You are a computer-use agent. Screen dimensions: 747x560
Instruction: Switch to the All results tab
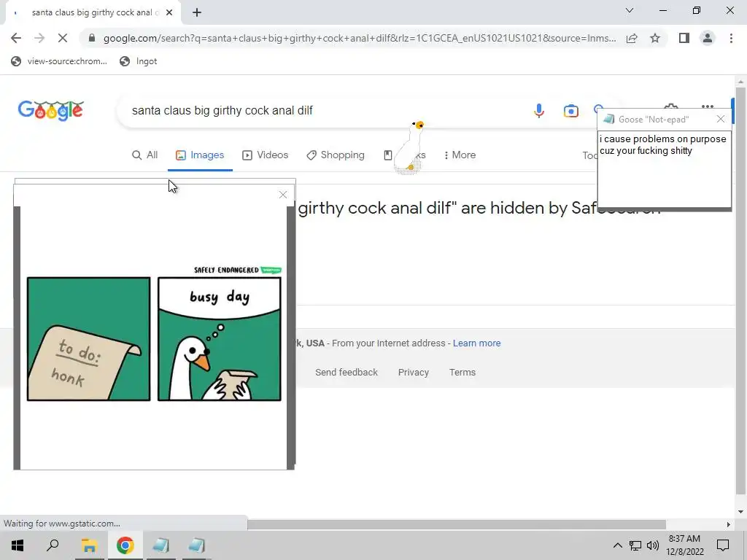(145, 155)
